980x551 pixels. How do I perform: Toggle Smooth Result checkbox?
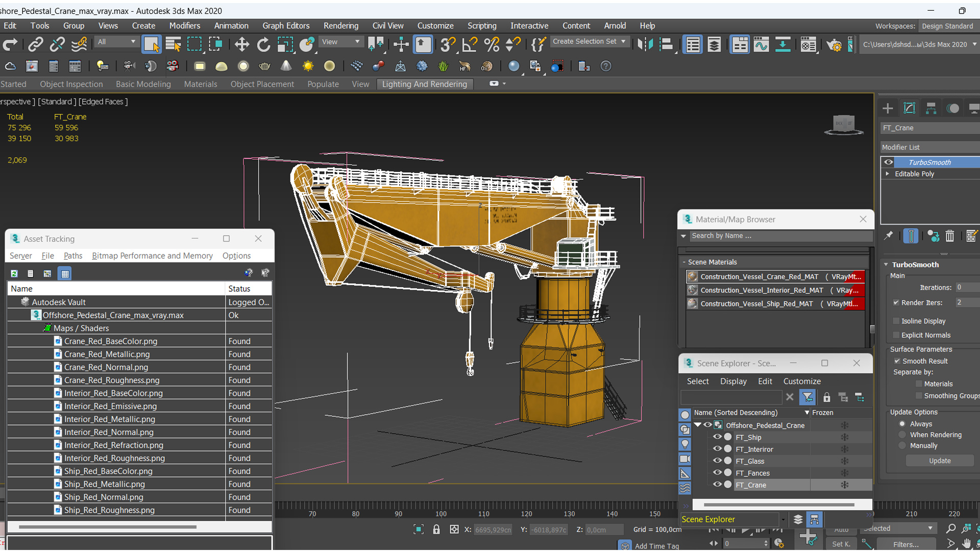[897, 361]
